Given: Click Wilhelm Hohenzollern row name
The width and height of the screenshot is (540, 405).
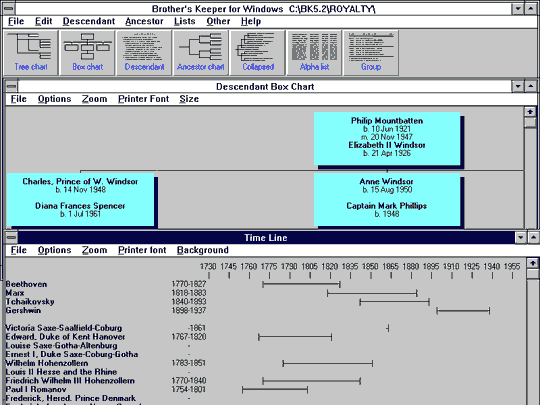Looking at the screenshot, I should (47, 363).
